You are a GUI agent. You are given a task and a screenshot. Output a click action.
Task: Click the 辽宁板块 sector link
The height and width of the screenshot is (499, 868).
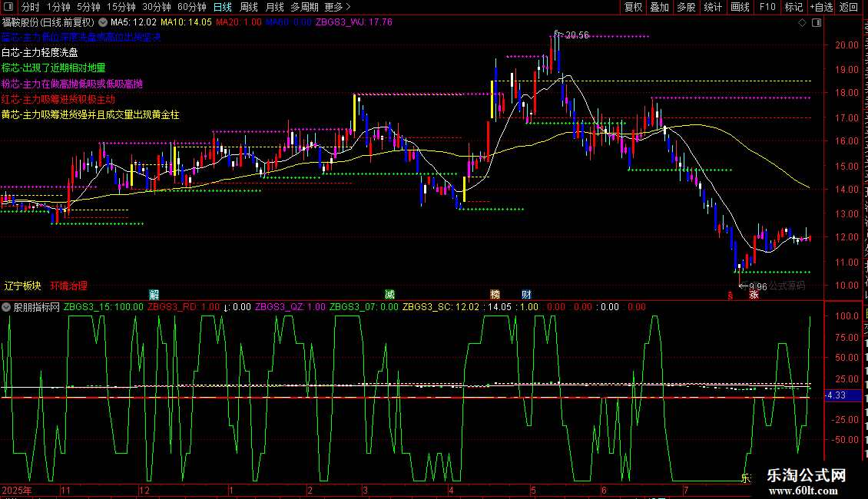click(23, 286)
